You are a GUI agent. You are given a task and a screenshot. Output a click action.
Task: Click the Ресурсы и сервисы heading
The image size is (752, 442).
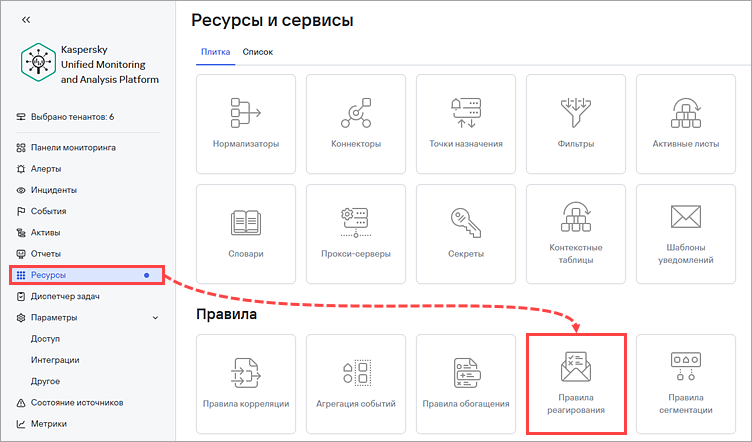pos(272,20)
